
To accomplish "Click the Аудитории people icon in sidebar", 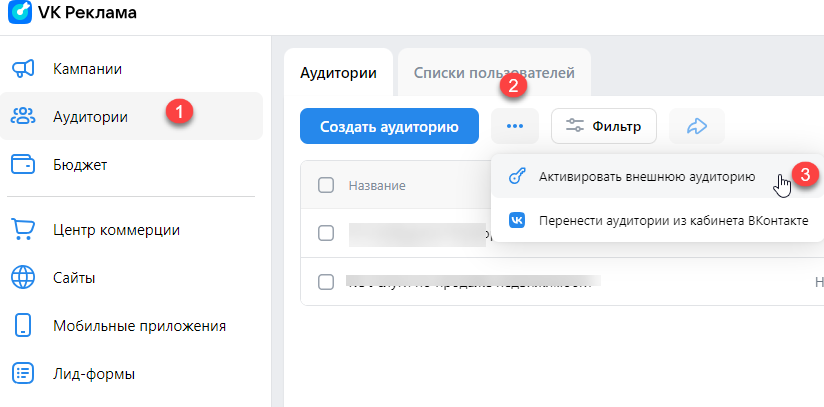I will 23,116.
